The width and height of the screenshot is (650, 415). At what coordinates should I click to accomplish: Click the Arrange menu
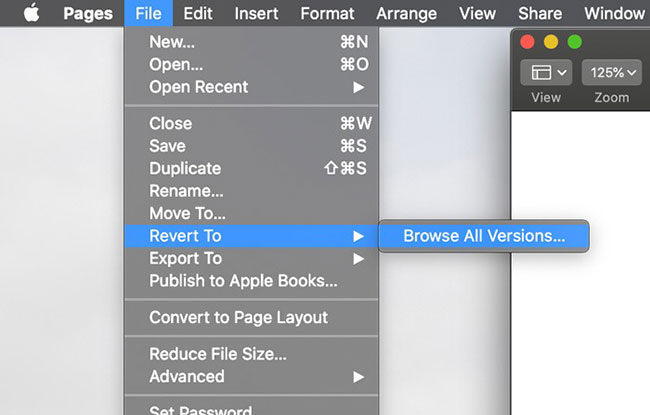(407, 13)
